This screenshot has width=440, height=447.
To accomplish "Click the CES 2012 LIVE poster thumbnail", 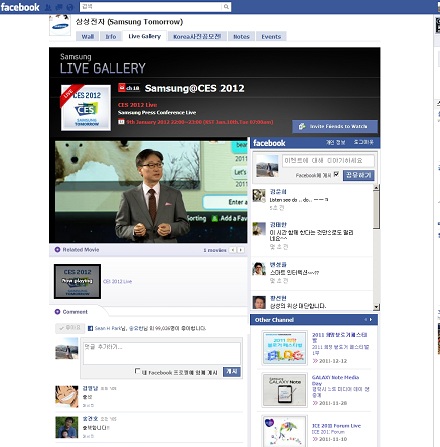I will click(86, 108).
